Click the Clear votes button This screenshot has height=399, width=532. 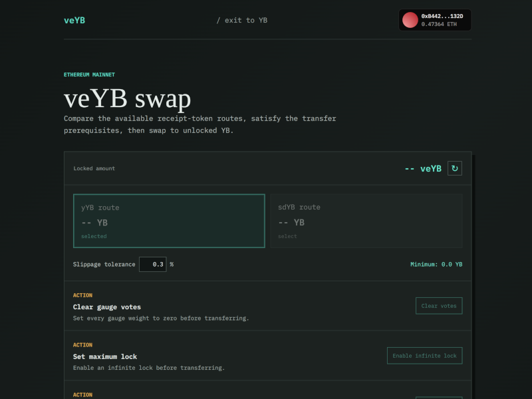(x=439, y=306)
